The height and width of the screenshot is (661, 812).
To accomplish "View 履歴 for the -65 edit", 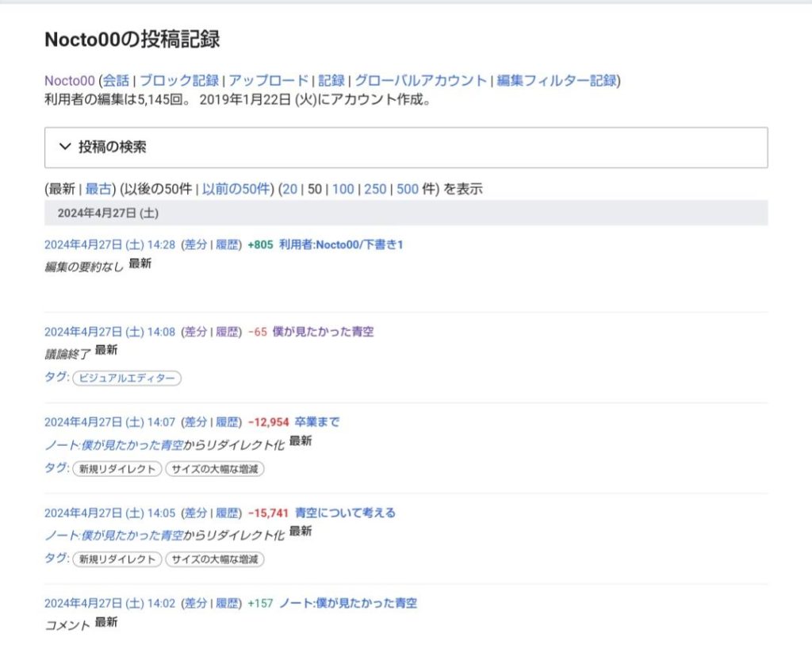I will [227, 332].
